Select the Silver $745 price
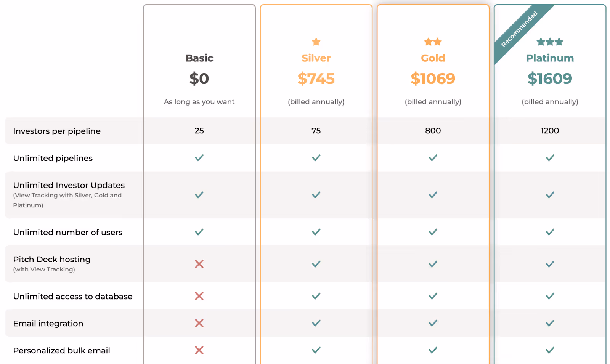 point(316,79)
